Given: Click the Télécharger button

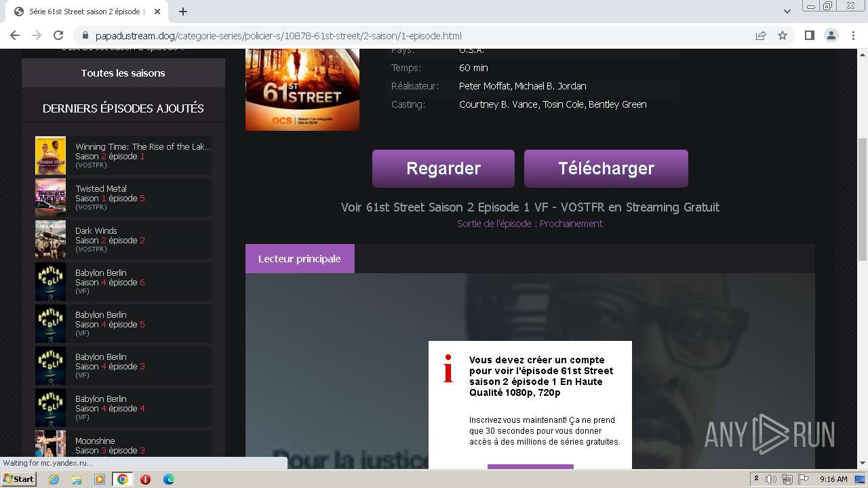Looking at the screenshot, I should (606, 169).
